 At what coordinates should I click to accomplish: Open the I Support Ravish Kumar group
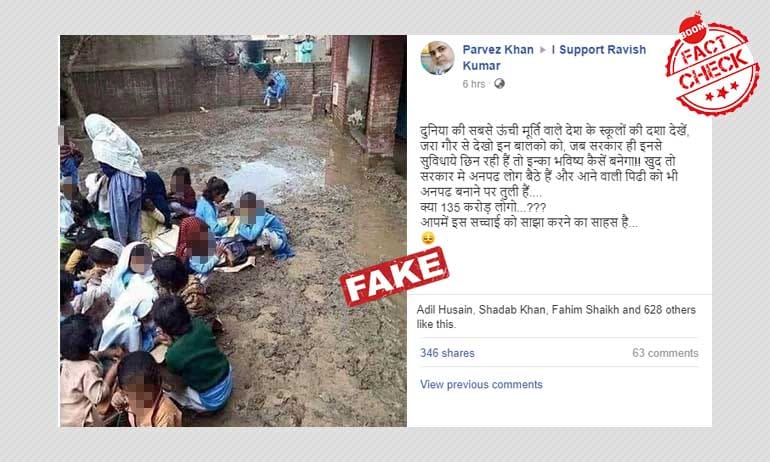pyautogui.click(x=554, y=57)
